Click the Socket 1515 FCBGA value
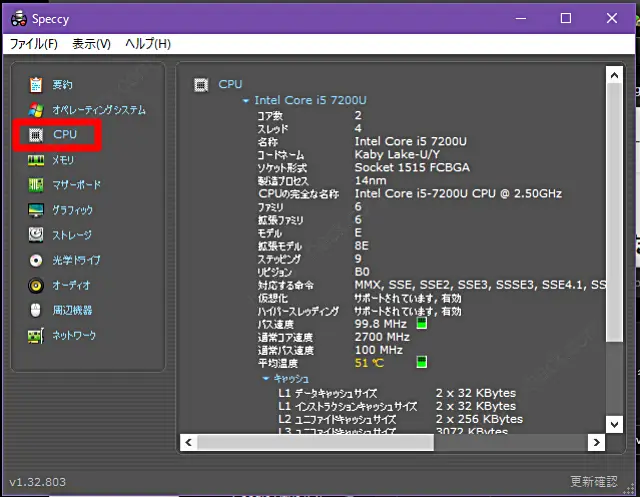Screen dimensions: 640x497 (x=412, y=167)
